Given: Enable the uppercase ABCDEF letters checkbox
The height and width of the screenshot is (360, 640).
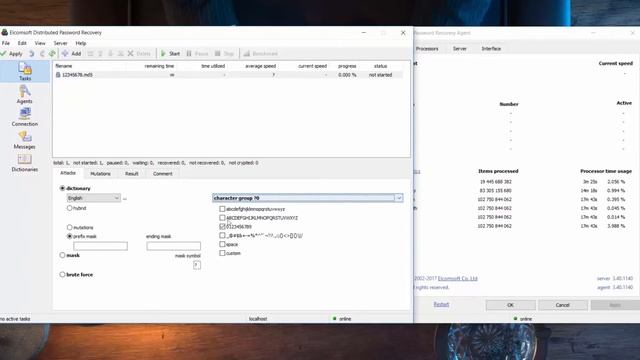Looking at the screenshot, I should click(x=222, y=218).
